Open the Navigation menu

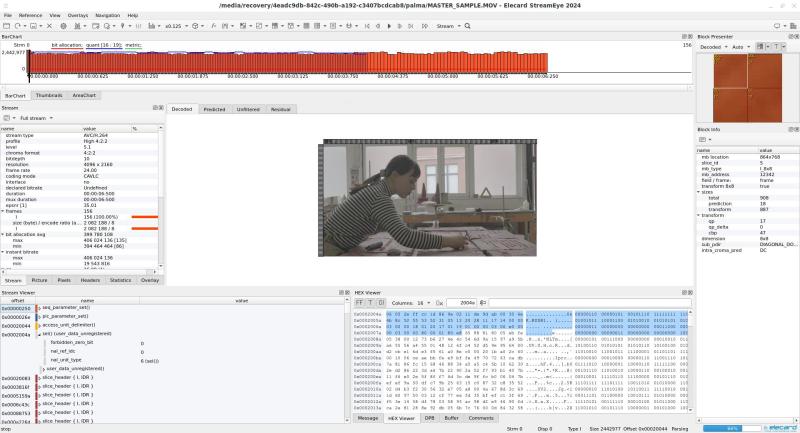pos(108,15)
